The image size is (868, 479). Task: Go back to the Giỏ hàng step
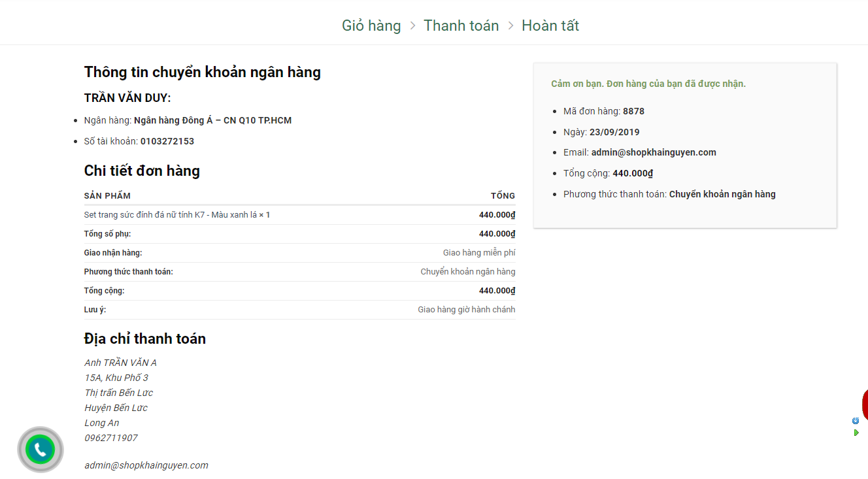371,26
